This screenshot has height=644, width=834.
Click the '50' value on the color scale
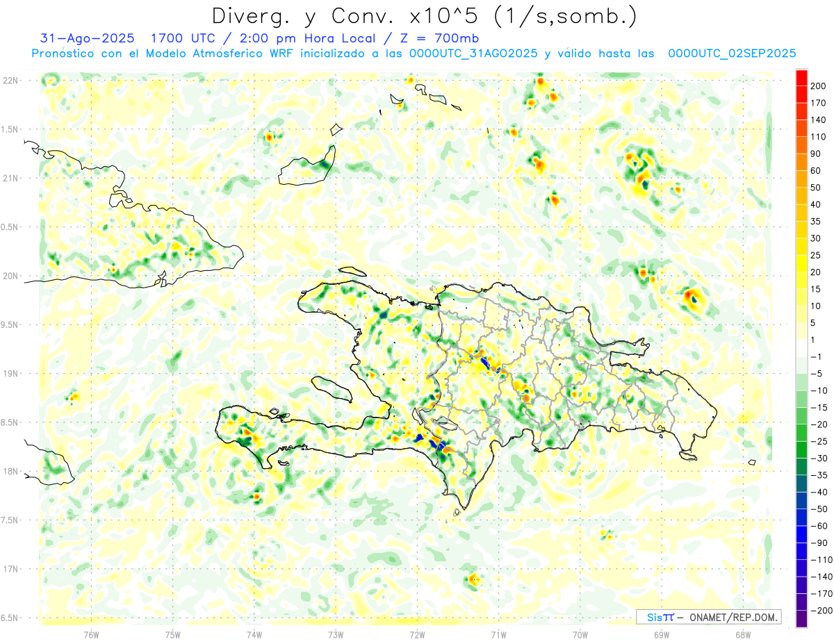(x=816, y=188)
